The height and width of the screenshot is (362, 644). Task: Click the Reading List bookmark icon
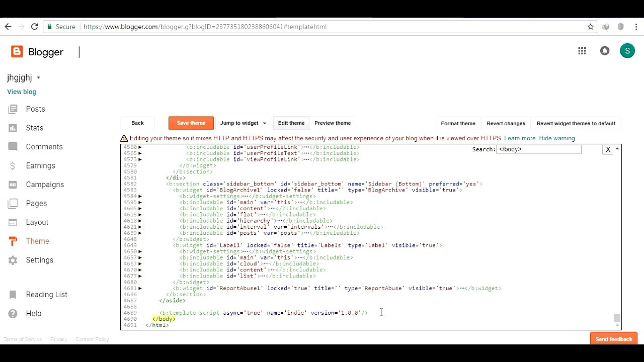click(13, 295)
